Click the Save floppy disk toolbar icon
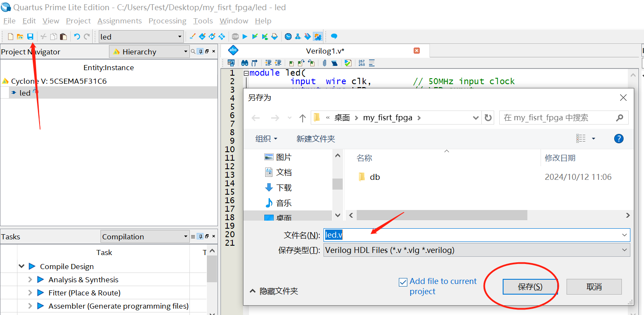This screenshot has width=644, height=315. pyautogui.click(x=30, y=37)
